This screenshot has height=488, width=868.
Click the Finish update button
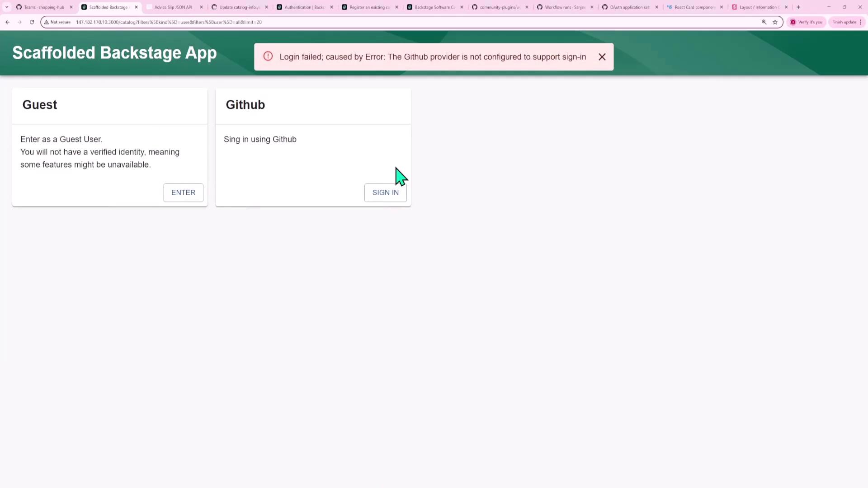coord(844,22)
